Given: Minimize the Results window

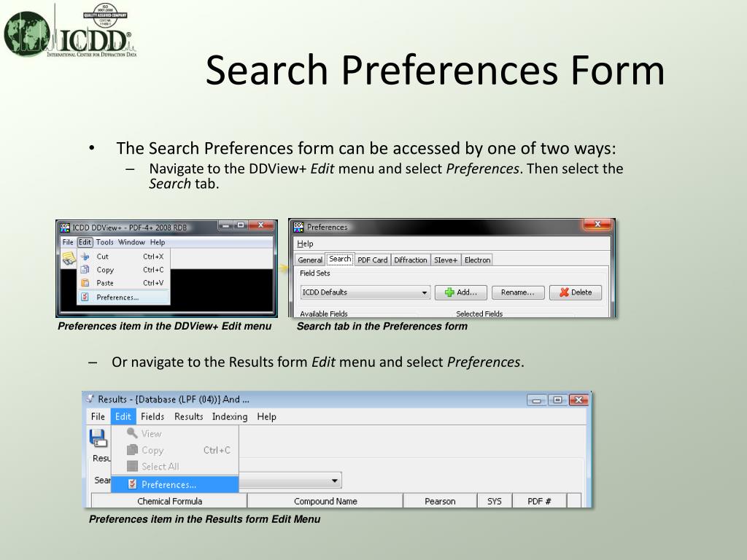Looking at the screenshot, I should tap(536, 400).
